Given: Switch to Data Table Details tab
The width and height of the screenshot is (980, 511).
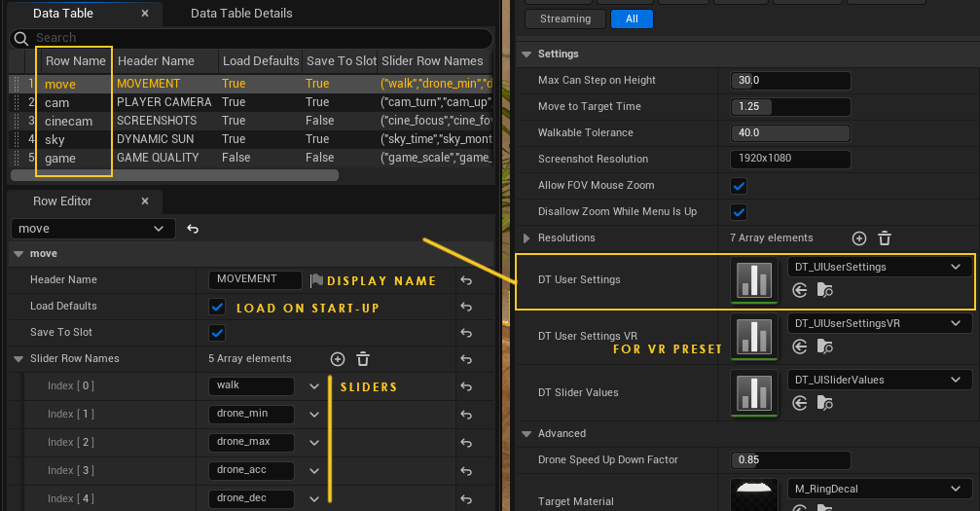Looking at the screenshot, I should (241, 13).
